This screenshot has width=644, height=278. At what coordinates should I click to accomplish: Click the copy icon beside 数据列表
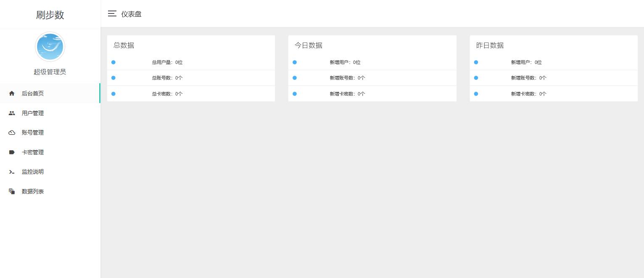[x=12, y=191]
